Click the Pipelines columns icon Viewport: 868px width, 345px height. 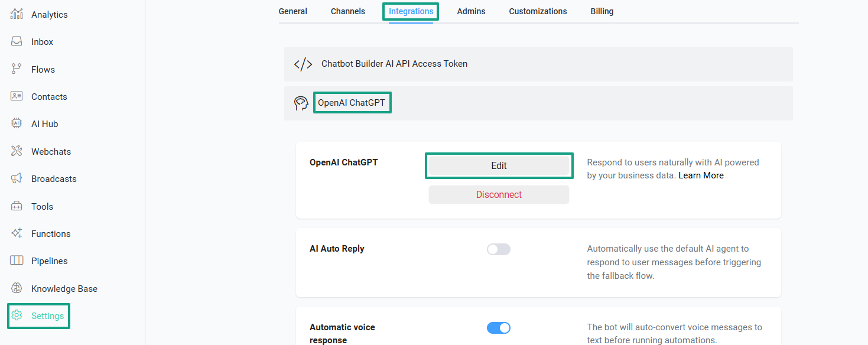coord(17,261)
